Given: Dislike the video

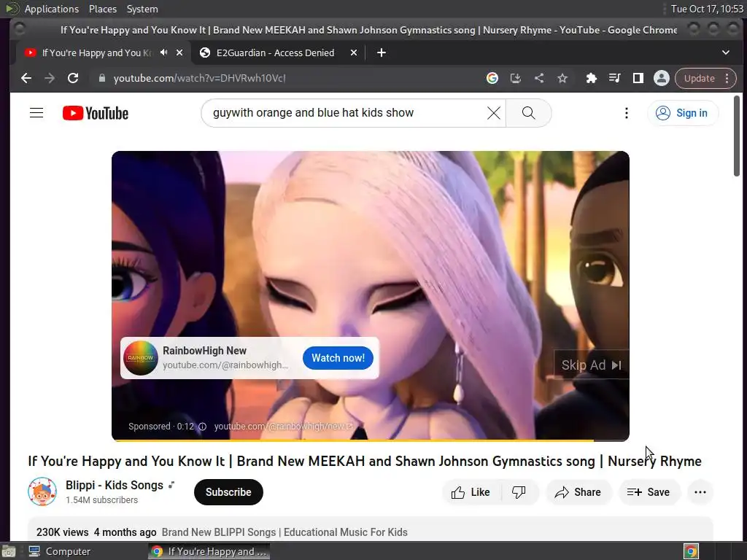Looking at the screenshot, I should [519, 492].
